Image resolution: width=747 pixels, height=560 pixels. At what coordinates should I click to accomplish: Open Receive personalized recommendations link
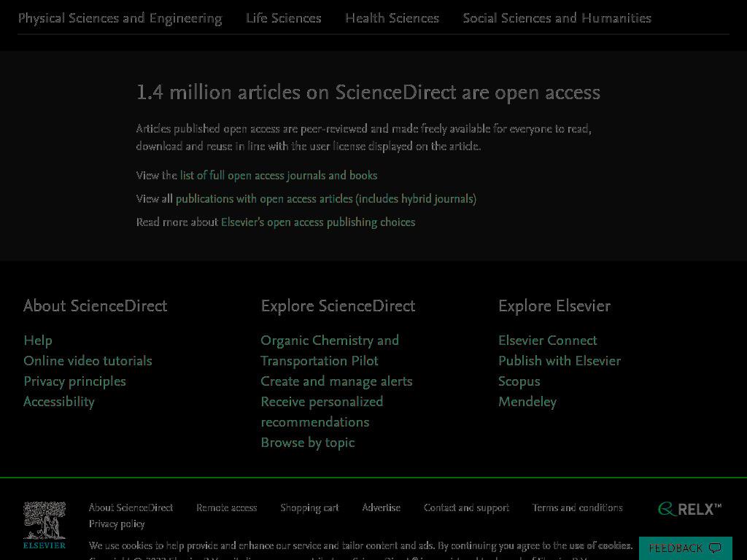(322, 412)
